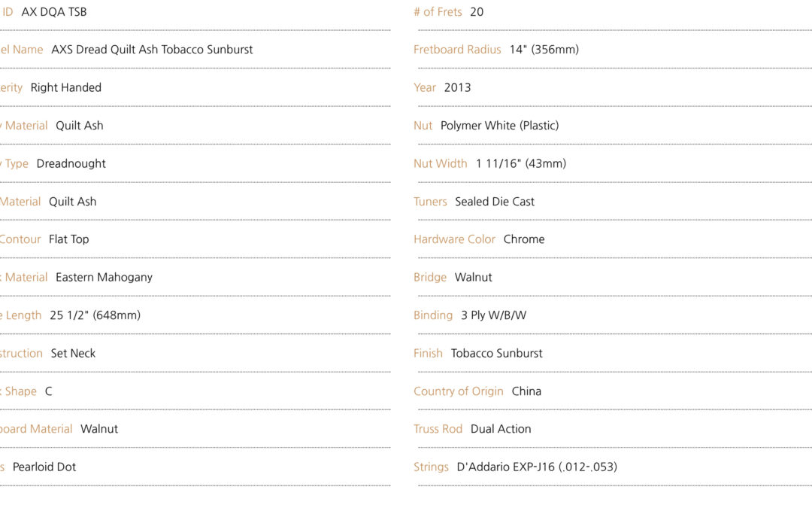Screen dimensions: 812x508
Task: Click the 'Right Handed' value
Action: 65,87
